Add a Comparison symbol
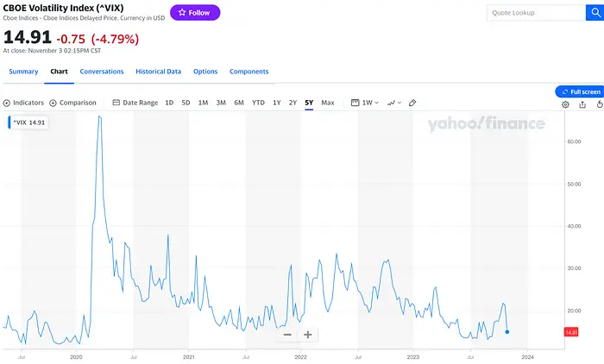 (72, 103)
